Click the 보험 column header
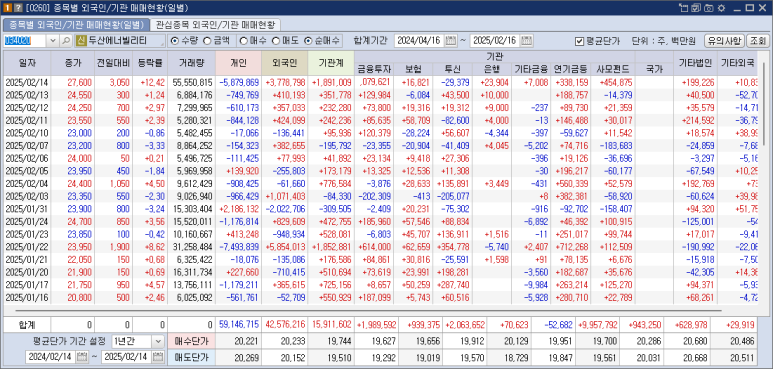773x369 pixels. click(413, 69)
